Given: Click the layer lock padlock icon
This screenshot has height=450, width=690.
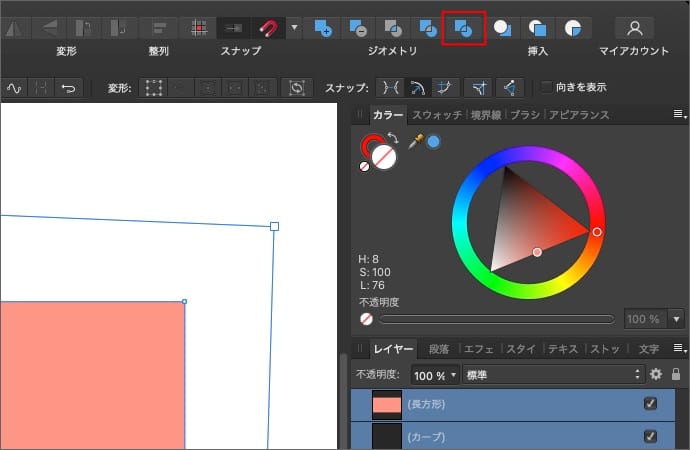Looking at the screenshot, I should 676,374.
